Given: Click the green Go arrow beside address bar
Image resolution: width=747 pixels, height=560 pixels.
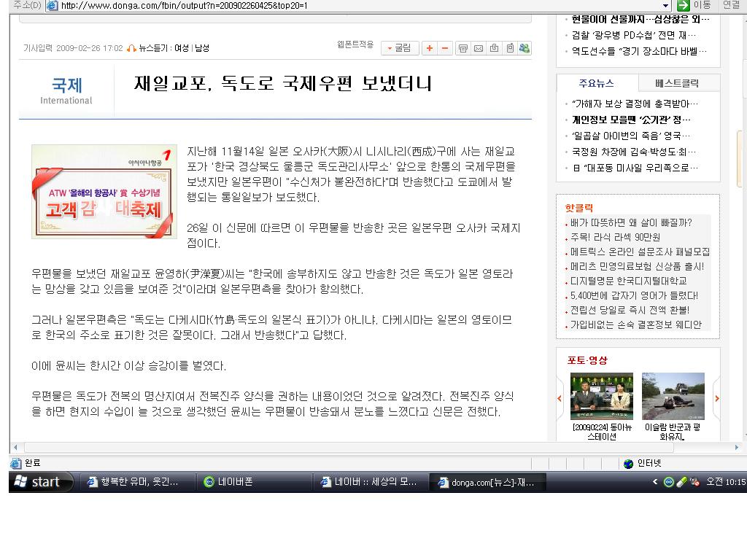Looking at the screenshot, I should point(683,5).
